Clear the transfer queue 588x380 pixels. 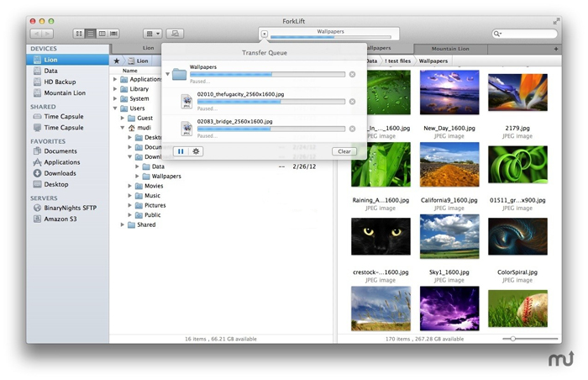tap(344, 151)
